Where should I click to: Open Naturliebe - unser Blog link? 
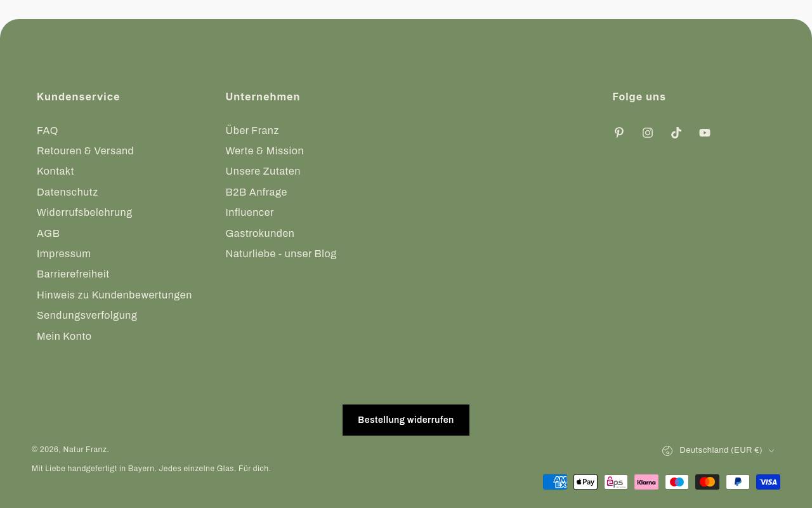coord(281,253)
